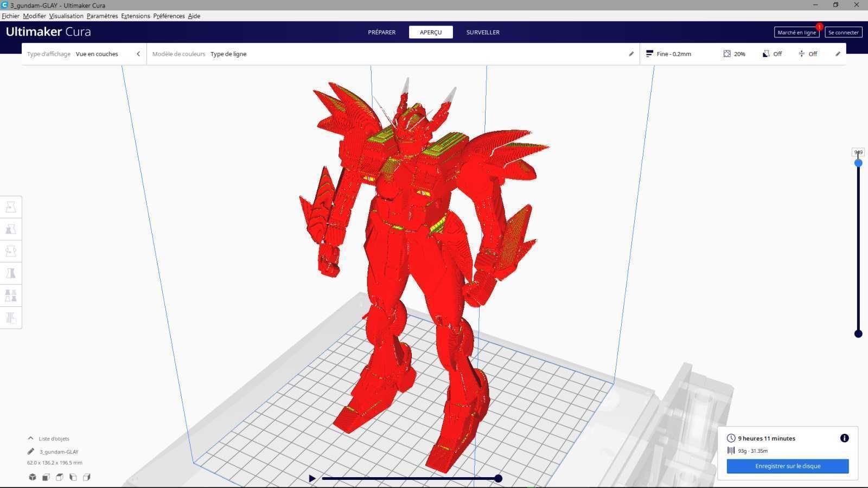Click the layer number field above slider
Image resolution: width=868 pixels, height=488 pixels.
[858, 152]
